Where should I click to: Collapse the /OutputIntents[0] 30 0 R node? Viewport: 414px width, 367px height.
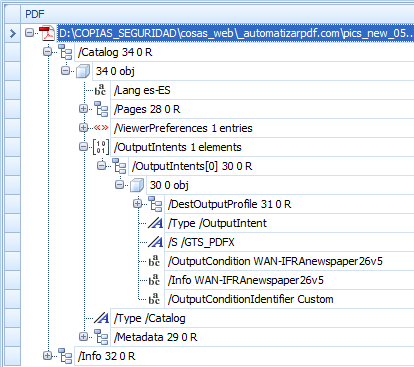point(101,166)
